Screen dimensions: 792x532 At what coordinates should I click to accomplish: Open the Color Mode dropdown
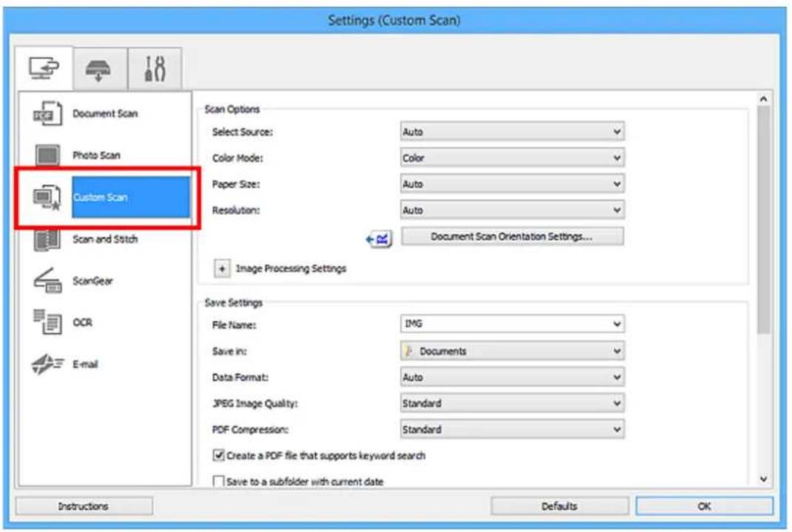[512, 158]
